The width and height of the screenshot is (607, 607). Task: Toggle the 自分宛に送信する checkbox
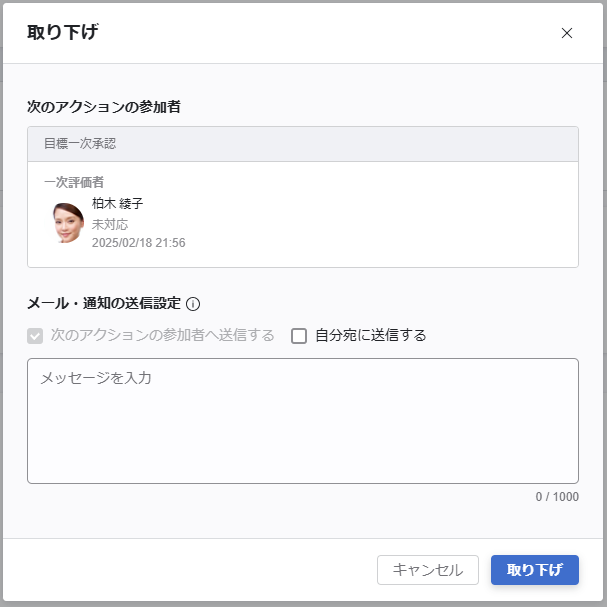click(299, 336)
